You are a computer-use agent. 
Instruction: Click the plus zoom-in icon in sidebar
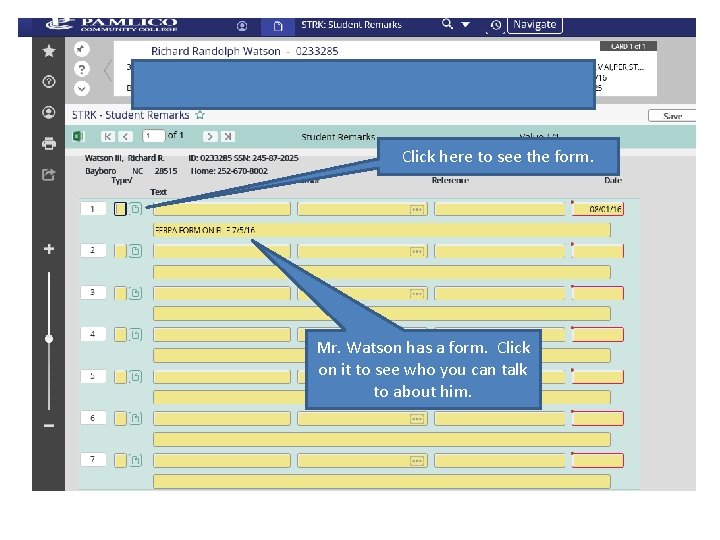(49, 249)
